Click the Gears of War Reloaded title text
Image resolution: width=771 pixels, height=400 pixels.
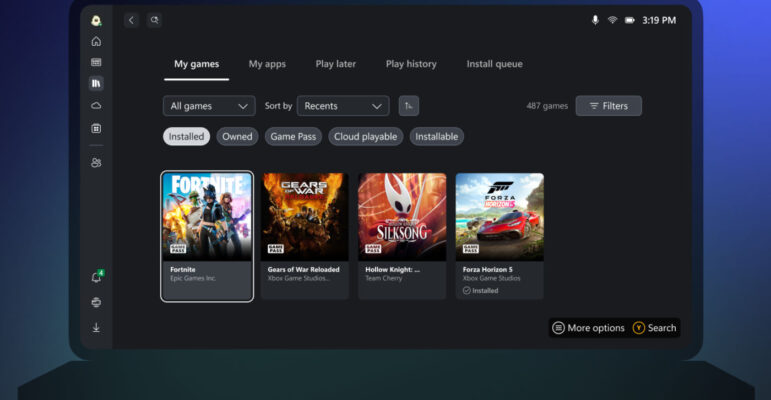click(x=303, y=270)
